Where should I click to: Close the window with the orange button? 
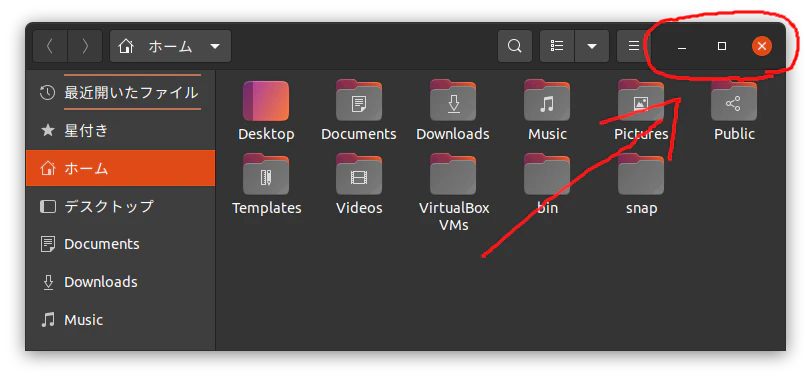(x=762, y=47)
